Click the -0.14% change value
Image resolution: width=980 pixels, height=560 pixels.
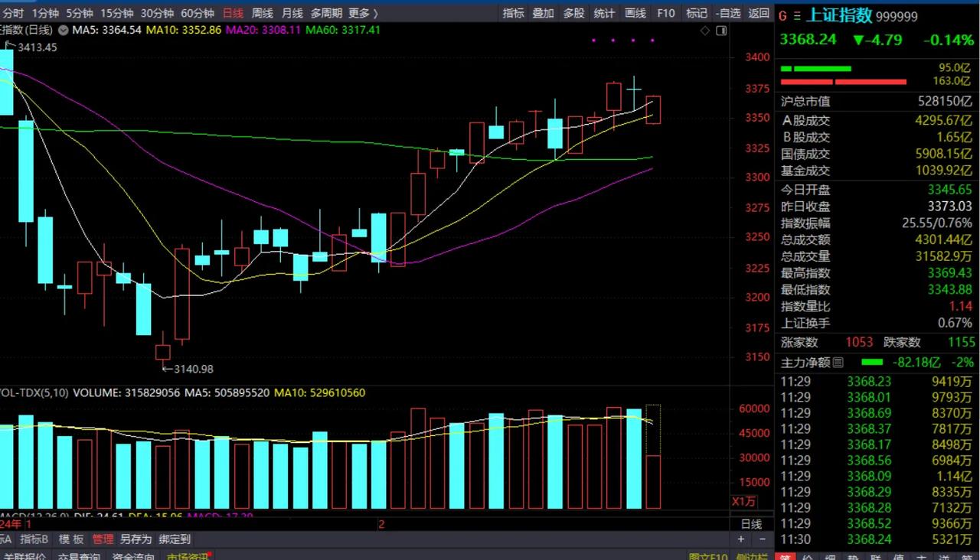(949, 40)
